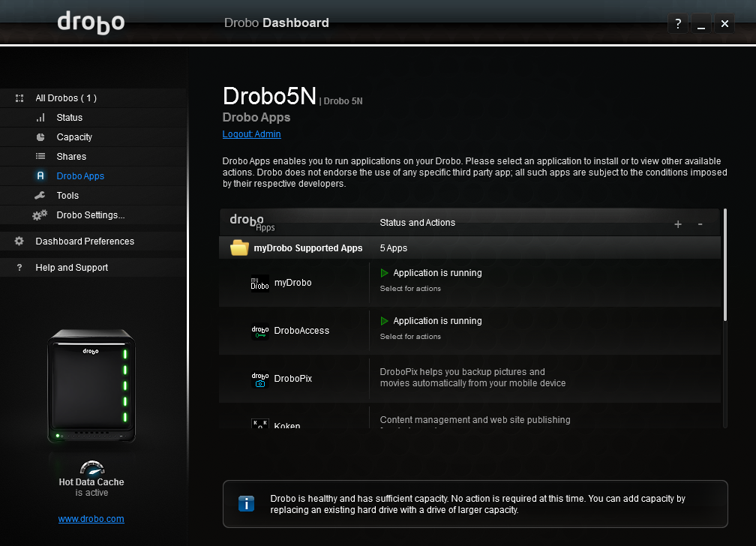Select Tools in the sidebar
Image resolution: width=756 pixels, height=546 pixels.
(x=67, y=196)
